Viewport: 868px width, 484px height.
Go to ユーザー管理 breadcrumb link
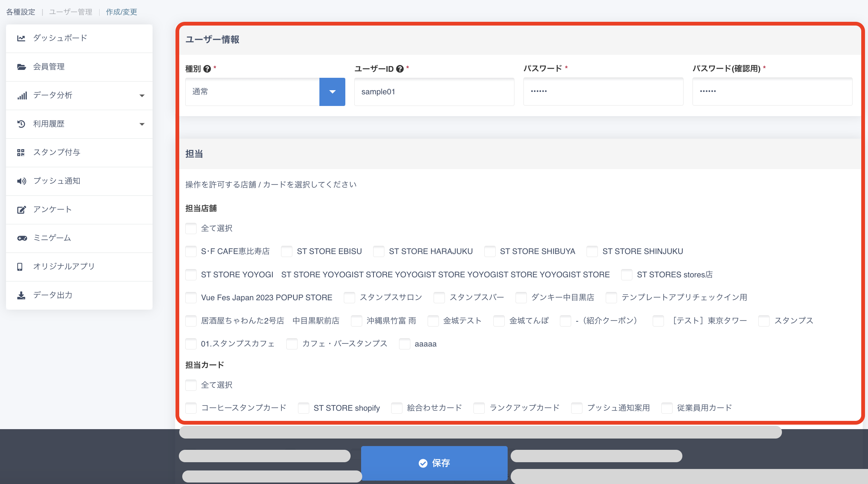71,12
